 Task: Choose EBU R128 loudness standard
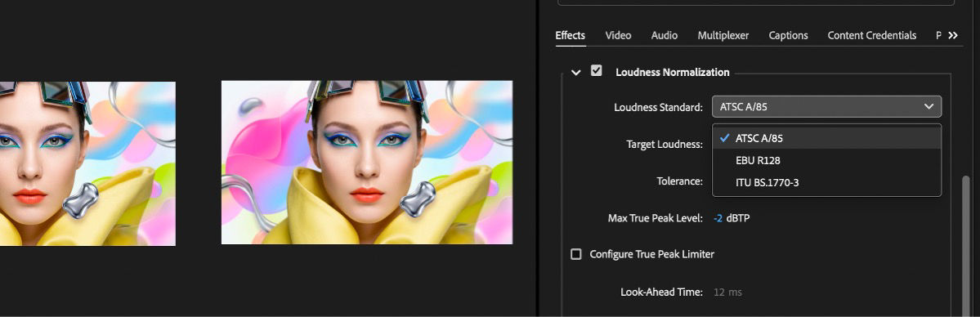tap(826, 160)
